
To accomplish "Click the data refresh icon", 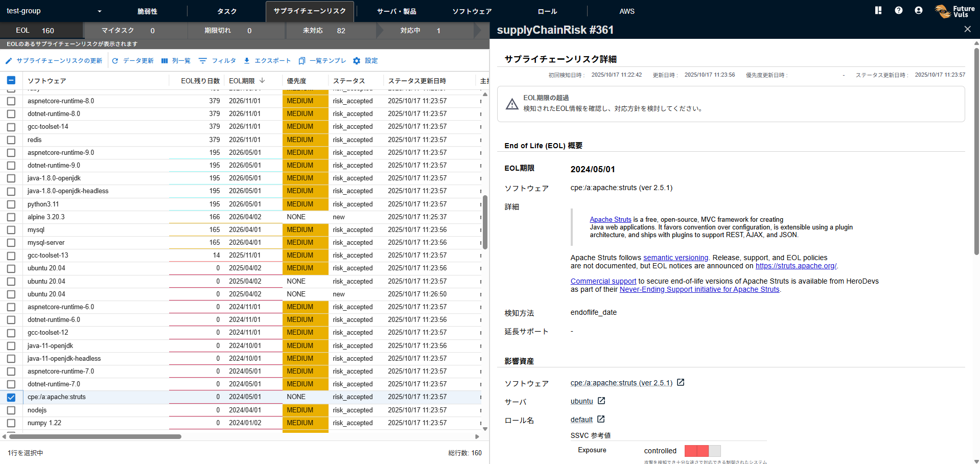I will tap(115, 61).
